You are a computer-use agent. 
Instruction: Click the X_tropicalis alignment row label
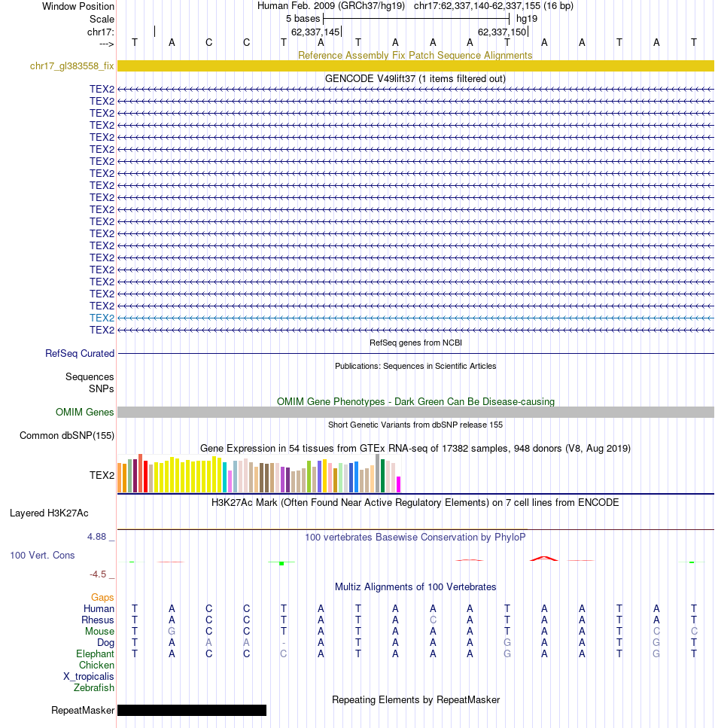click(x=89, y=677)
